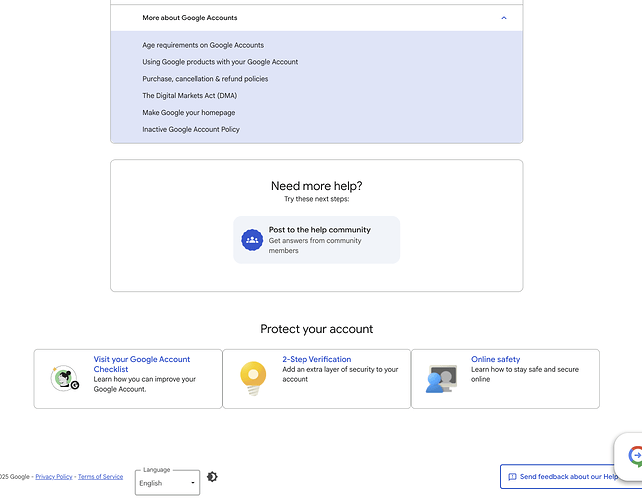
Task: Click 'Learn how to stay safe' description
Action: tap(524, 374)
